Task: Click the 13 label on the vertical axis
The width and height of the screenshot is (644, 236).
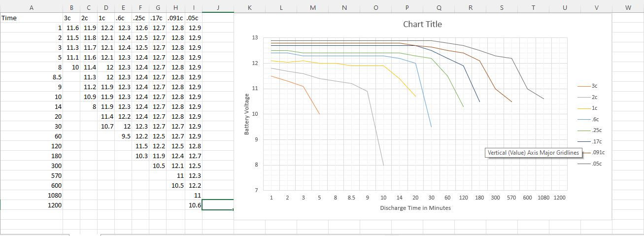Action: (255, 37)
